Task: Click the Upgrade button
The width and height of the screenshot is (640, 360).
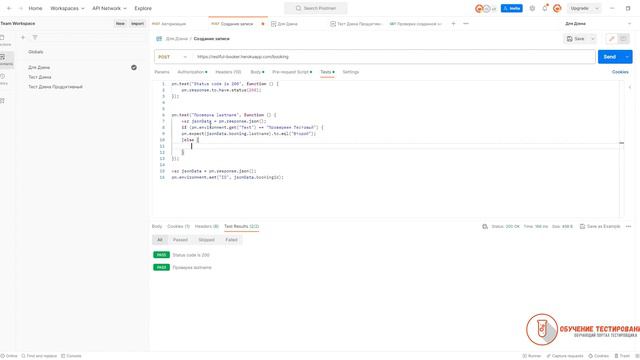Action: (580, 8)
